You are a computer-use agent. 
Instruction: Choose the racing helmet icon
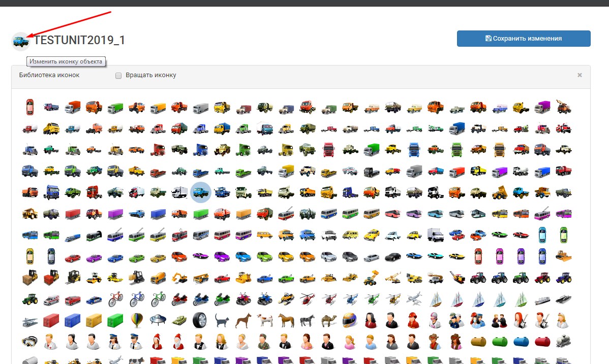350,320
